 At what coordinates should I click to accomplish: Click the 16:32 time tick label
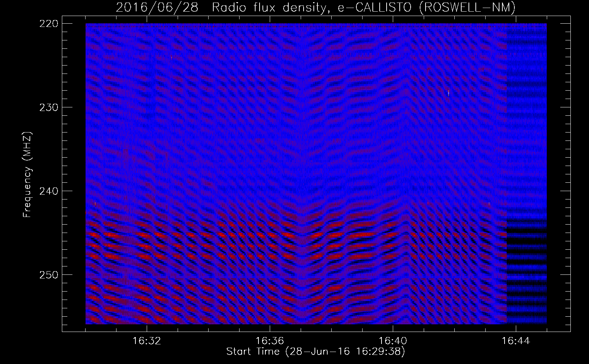coord(147,341)
